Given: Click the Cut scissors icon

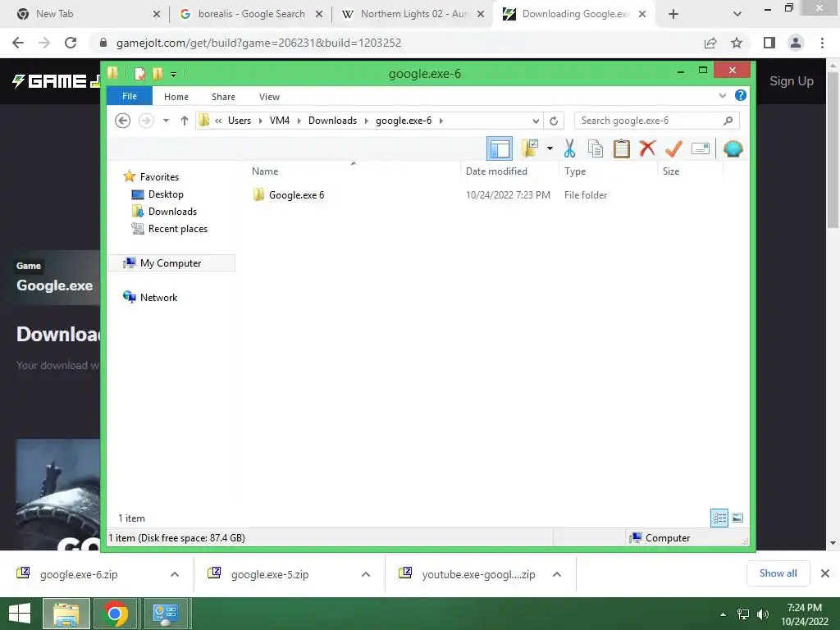Looking at the screenshot, I should tap(569, 148).
